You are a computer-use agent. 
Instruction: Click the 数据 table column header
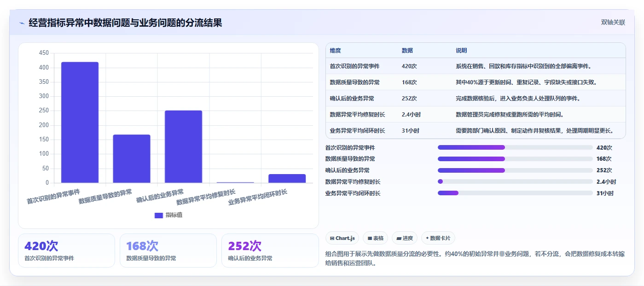(407, 51)
